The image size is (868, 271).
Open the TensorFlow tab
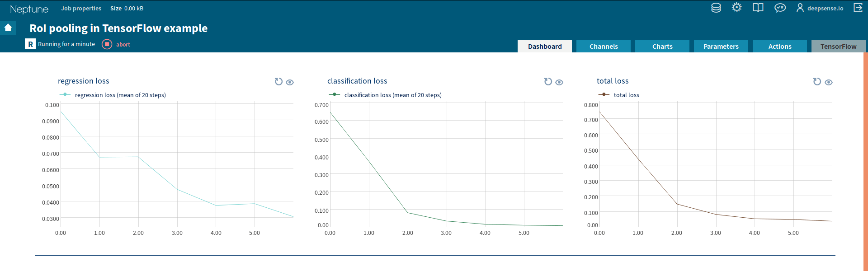[x=839, y=47]
